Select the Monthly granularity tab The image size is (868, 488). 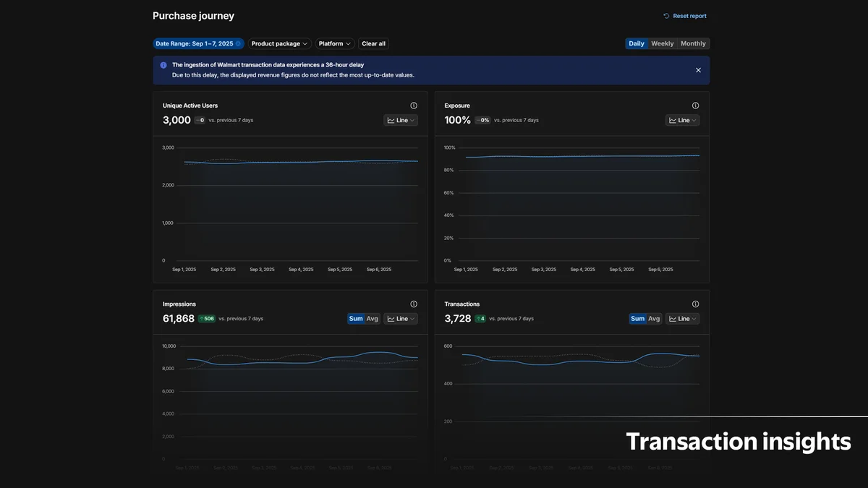(x=693, y=44)
